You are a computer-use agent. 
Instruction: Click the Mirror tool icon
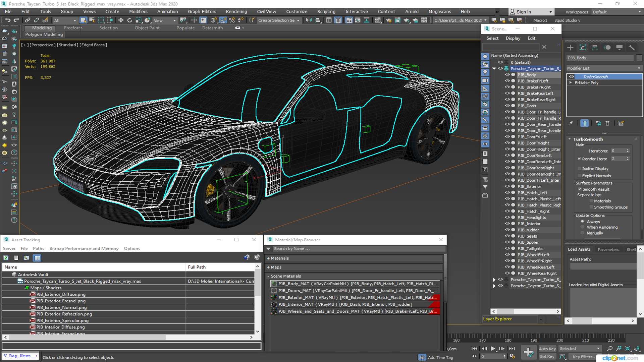point(309,20)
